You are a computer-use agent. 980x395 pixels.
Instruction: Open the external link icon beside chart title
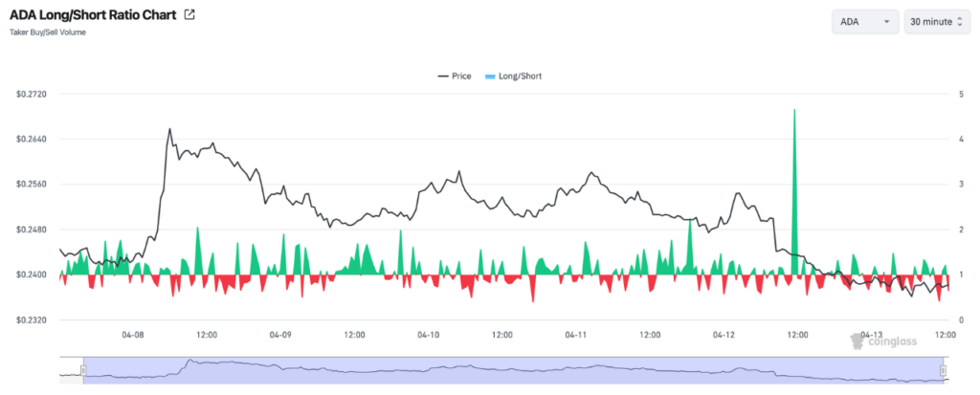189,15
